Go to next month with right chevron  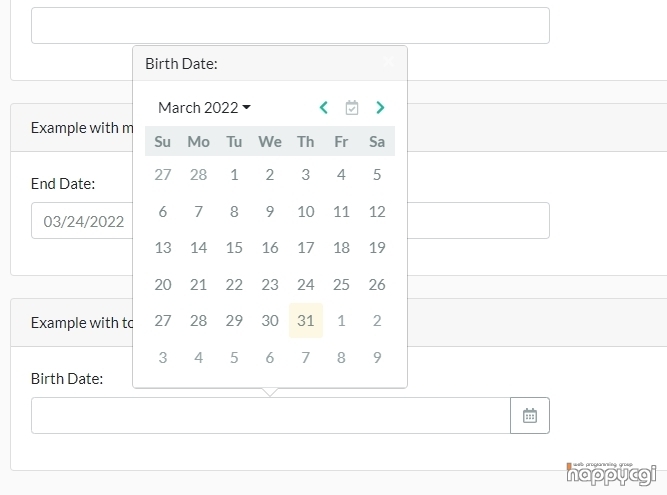pos(380,108)
